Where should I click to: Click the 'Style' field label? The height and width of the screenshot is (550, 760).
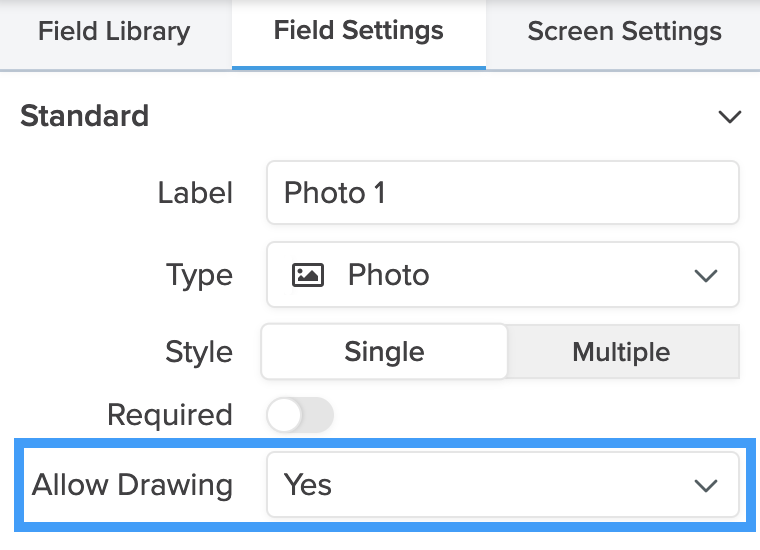pyautogui.click(x=199, y=352)
